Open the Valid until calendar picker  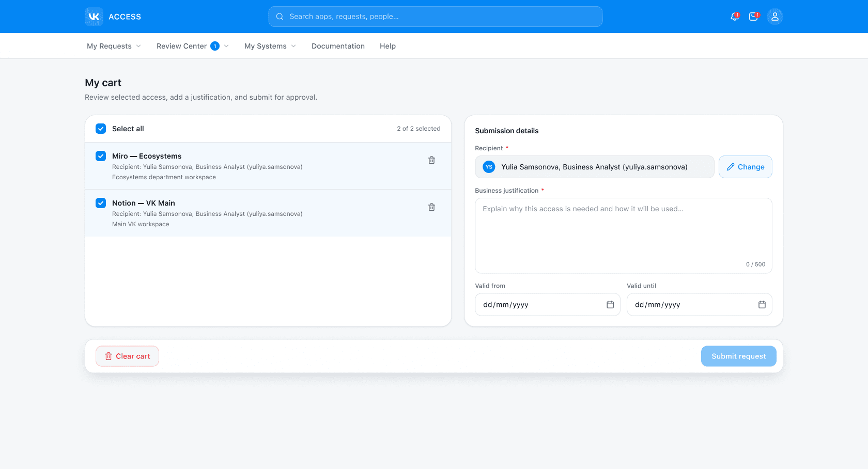pyautogui.click(x=762, y=305)
